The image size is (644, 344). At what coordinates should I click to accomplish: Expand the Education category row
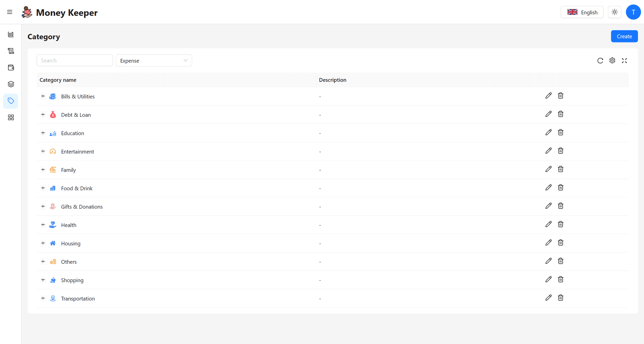click(43, 133)
